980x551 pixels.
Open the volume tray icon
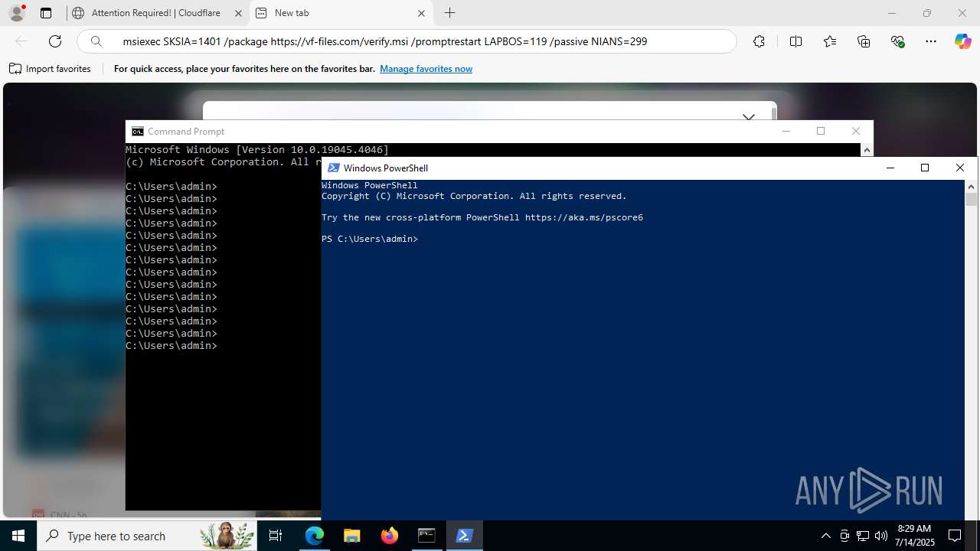click(x=881, y=536)
